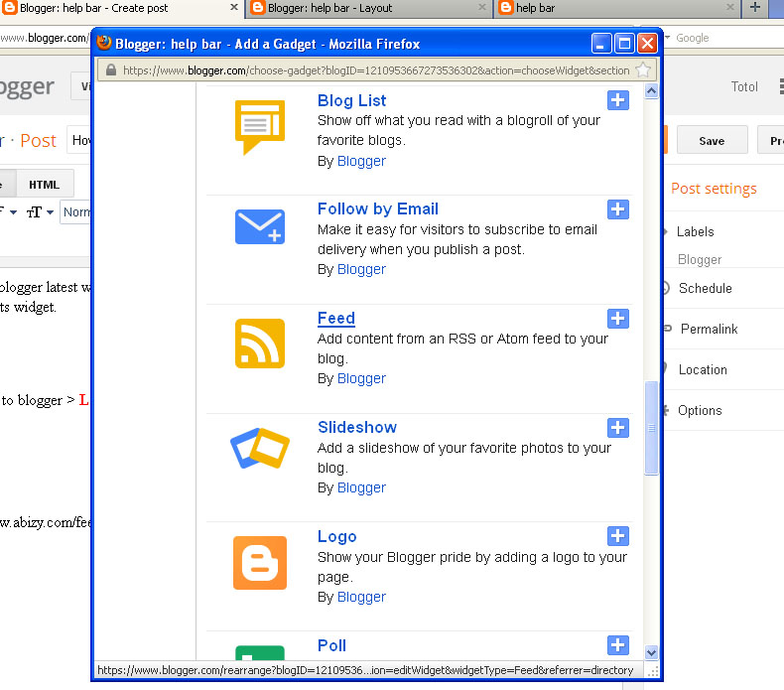Click the orange Blogger Logo gadget icon
Screen dimensions: 784x690
point(259,563)
